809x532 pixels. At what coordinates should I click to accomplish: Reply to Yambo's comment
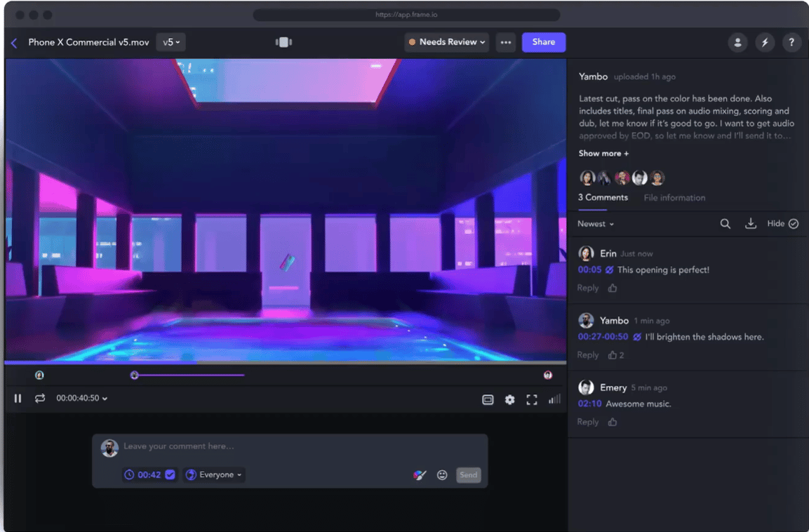(588, 355)
